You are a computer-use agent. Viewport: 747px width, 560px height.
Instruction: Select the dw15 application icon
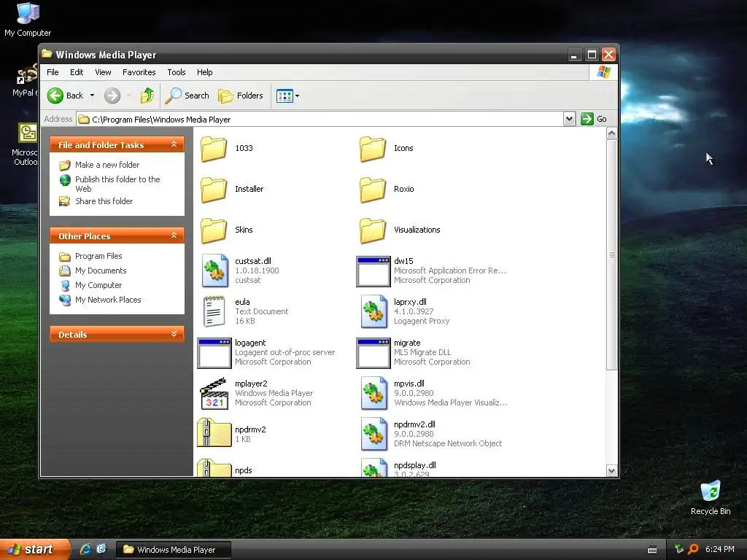(x=373, y=271)
